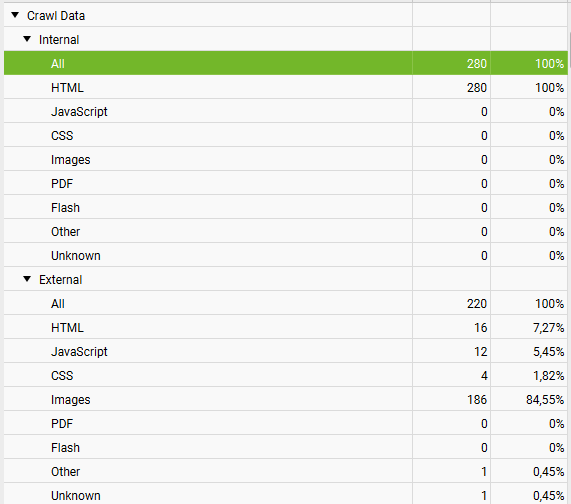Select the External All row
This screenshot has height=504, width=571.
286,303
